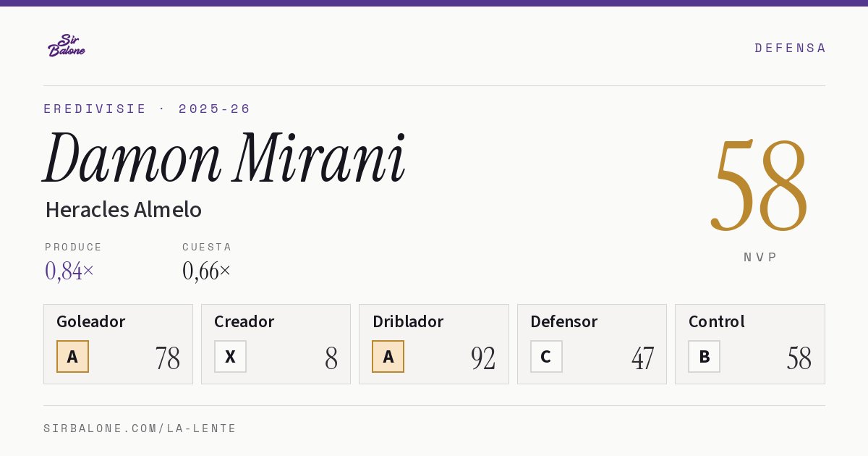The height and width of the screenshot is (456, 868).
Task: Click the Control card title
Action: pyautogui.click(x=716, y=321)
